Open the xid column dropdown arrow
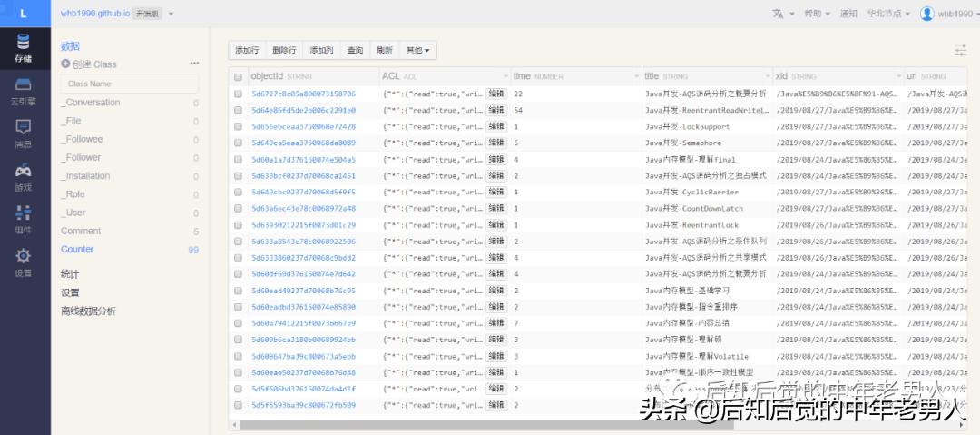Image resolution: width=980 pixels, height=435 pixels. pyautogui.click(x=898, y=77)
